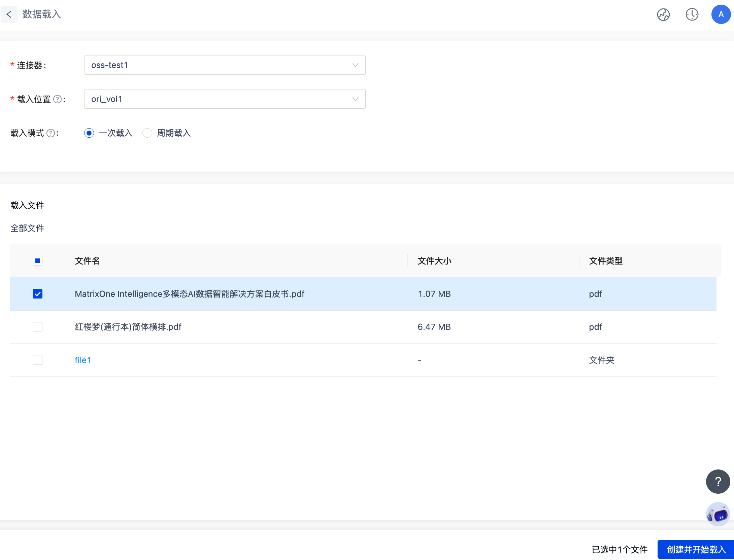Click the help icon beside 载入位置
Viewport: 734px width, 560px height.
tap(58, 99)
